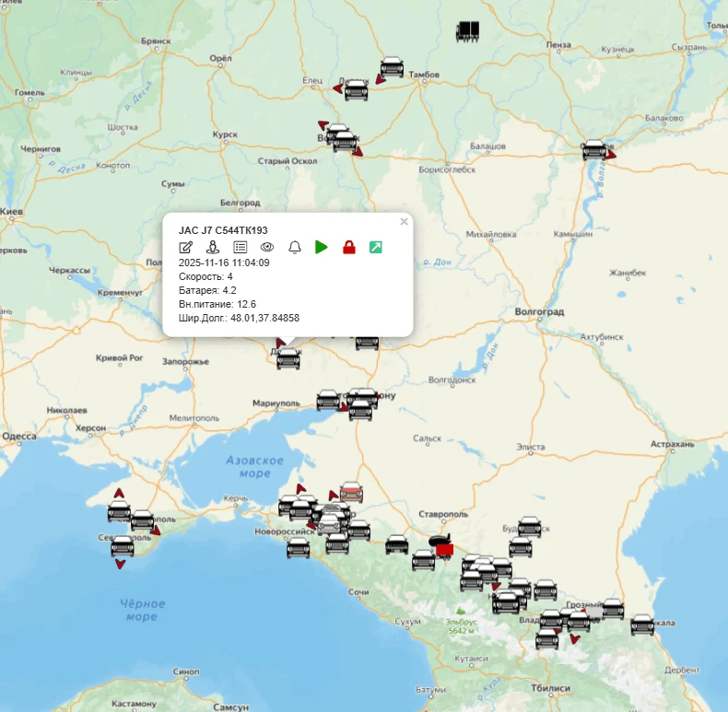Select the red car marker near Krasnodar
Image resolution: width=728 pixels, height=712 pixels.
(x=351, y=492)
